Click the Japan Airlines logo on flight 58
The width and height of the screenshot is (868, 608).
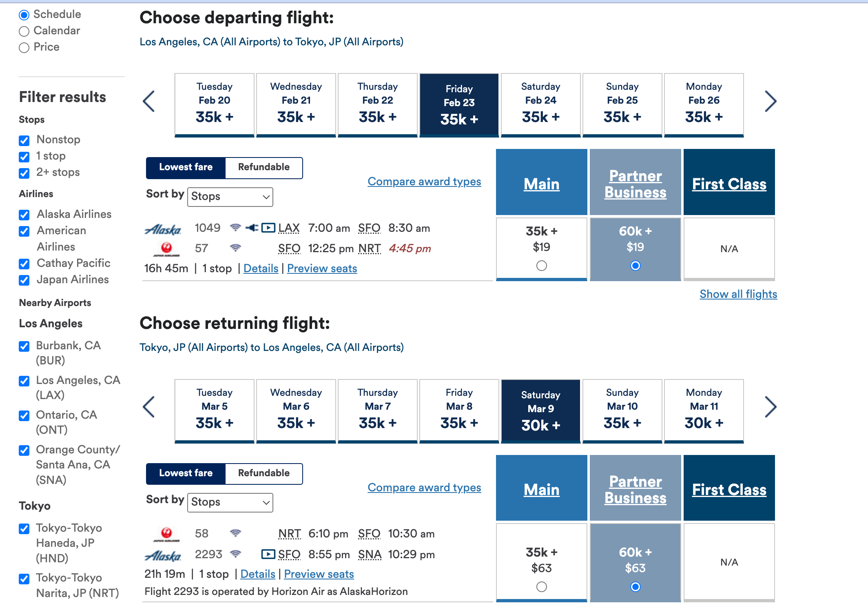166,535
